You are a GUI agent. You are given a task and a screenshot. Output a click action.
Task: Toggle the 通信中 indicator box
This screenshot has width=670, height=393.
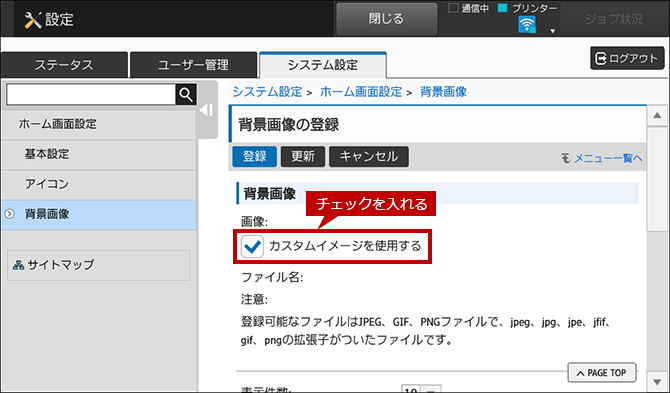(453, 8)
